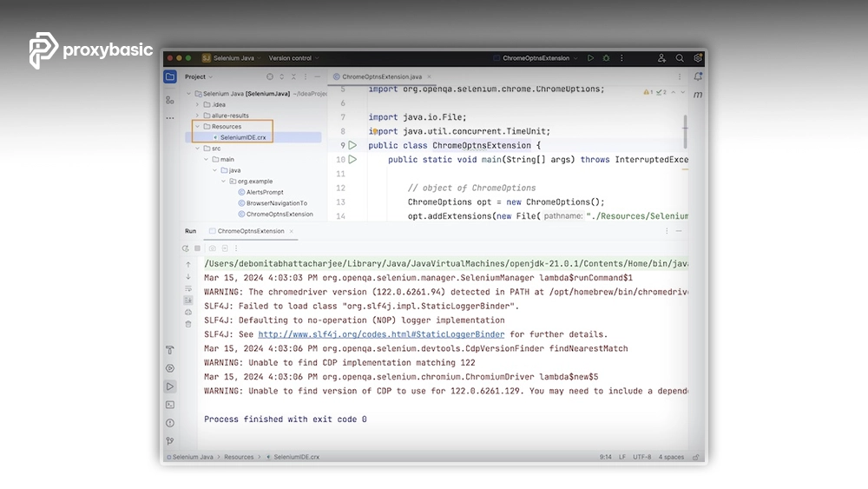Click Resources breadcrumb in status bar
The image size is (868, 489).
[x=239, y=458]
